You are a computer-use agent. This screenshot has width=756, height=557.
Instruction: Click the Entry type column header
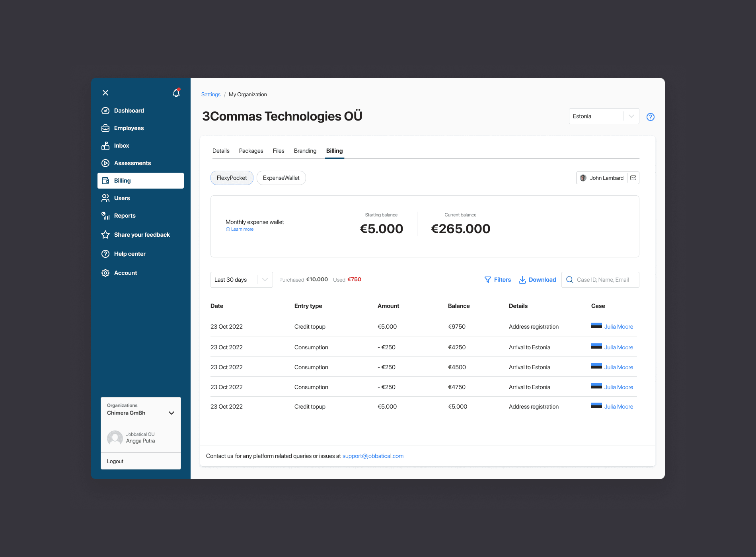coord(308,306)
